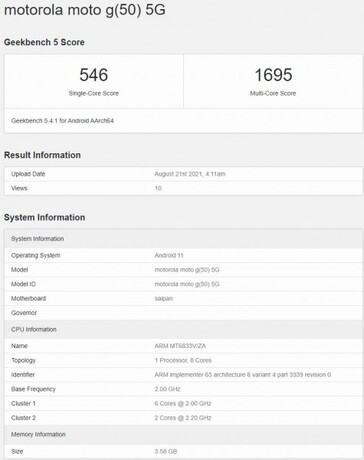Viewport: 364px width, 460px height.
Task: Click the CPU 'Name' row label
Action: pyautogui.click(x=19, y=346)
